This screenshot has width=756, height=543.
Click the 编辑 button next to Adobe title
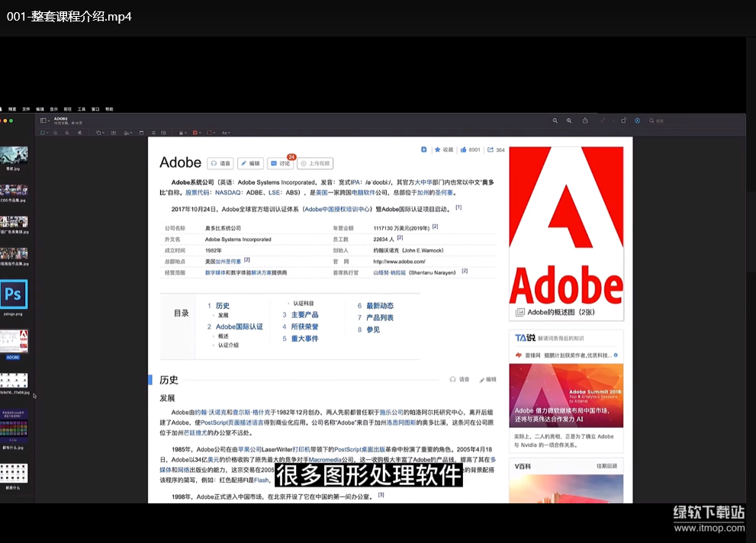[x=250, y=163]
